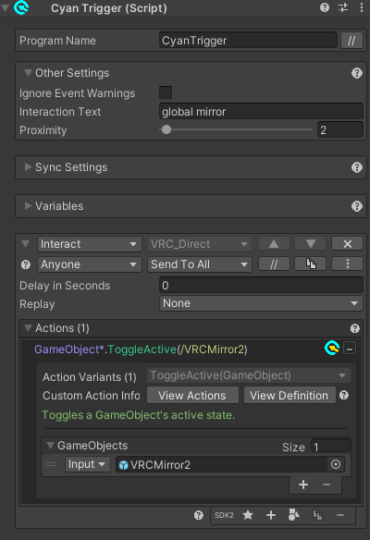Open the Interact event type dropdown
Image resolution: width=370 pixels, height=540 pixels.
tap(89, 244)
